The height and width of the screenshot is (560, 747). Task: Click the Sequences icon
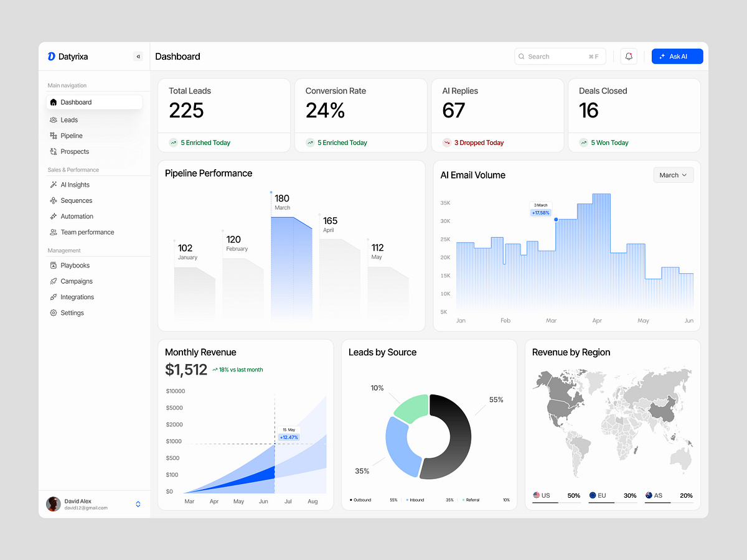coord(54,200)
